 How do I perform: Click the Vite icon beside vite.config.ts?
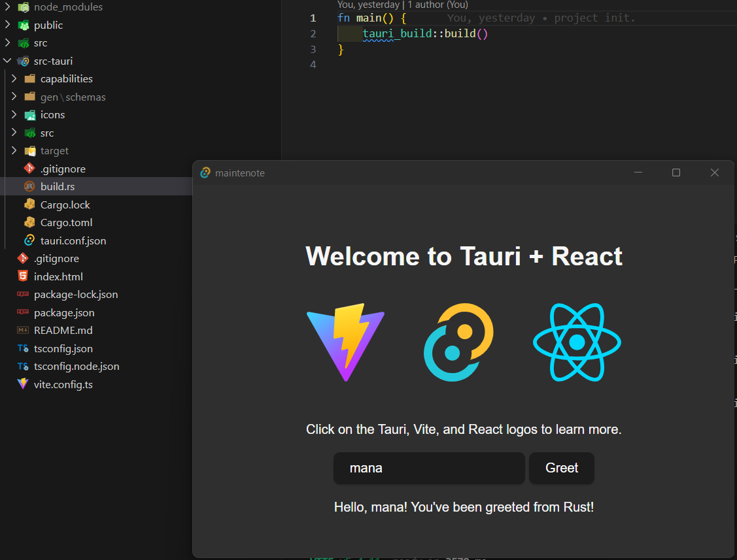(x=22, y=384)
